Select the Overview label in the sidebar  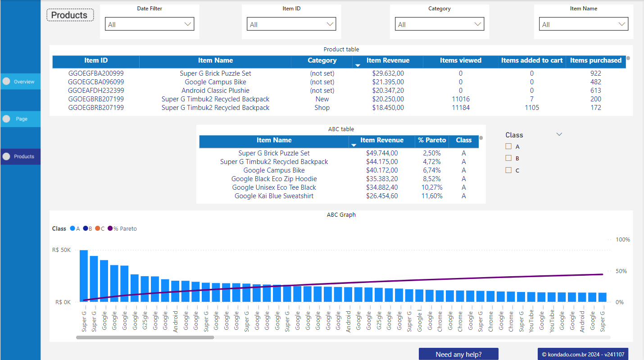(x=23, y=81)
